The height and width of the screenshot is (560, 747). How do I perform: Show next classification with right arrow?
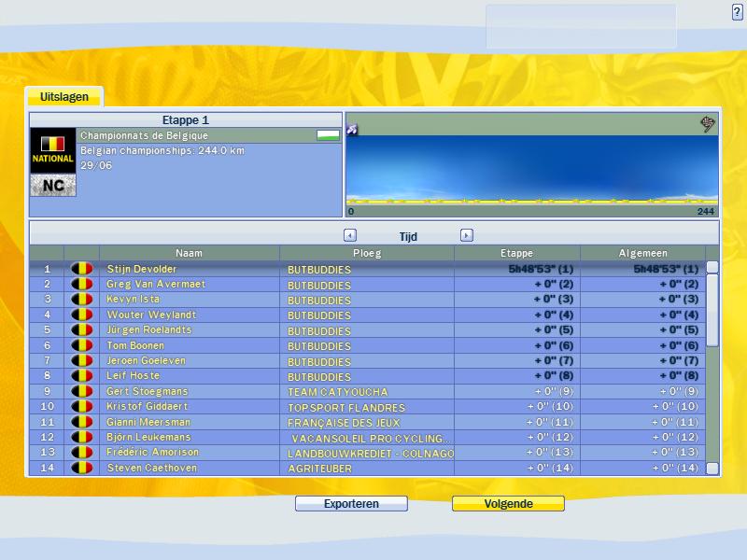467,236
